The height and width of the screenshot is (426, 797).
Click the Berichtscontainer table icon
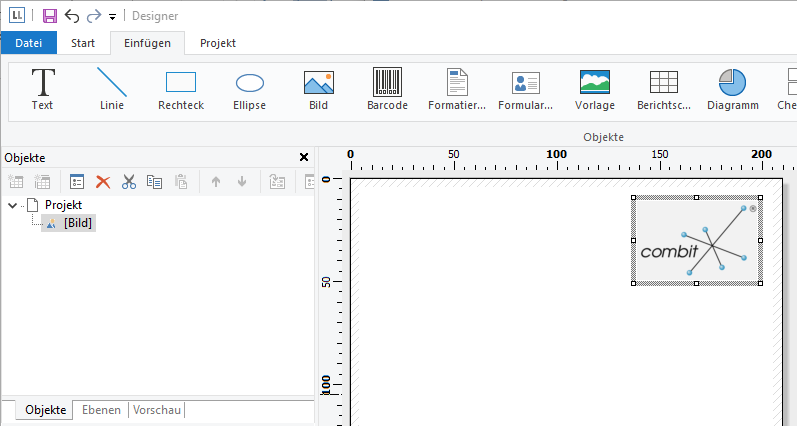pos(664,88)
